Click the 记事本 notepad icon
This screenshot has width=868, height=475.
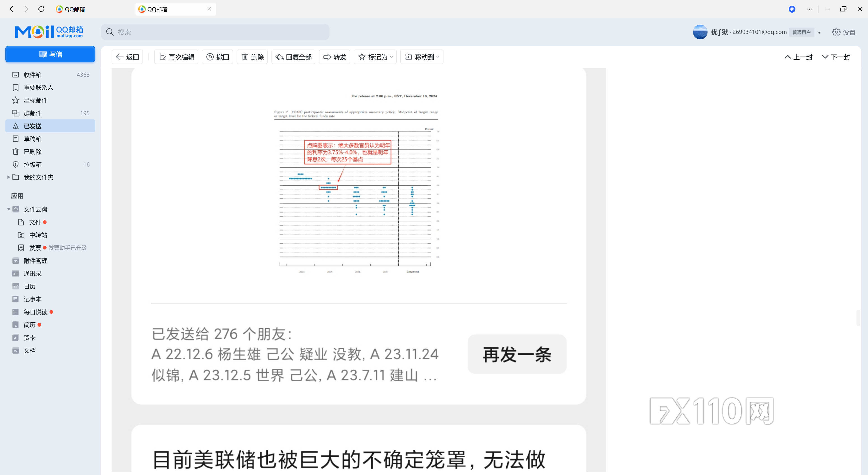pyautogui.click(x=16, y=299)
